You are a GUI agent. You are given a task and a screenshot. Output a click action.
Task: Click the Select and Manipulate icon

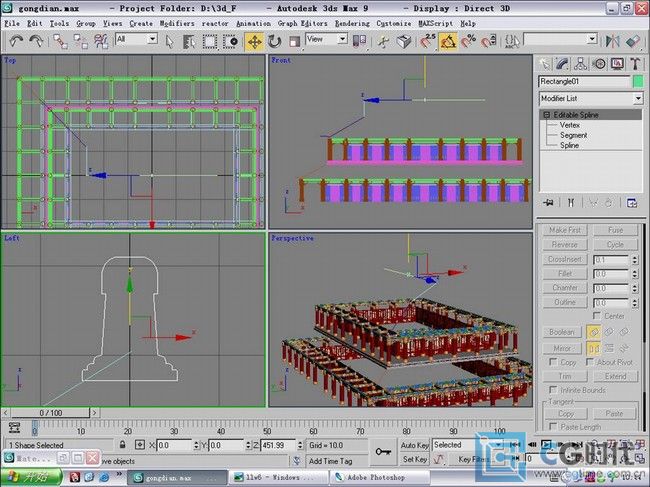[x=383, y=41]
